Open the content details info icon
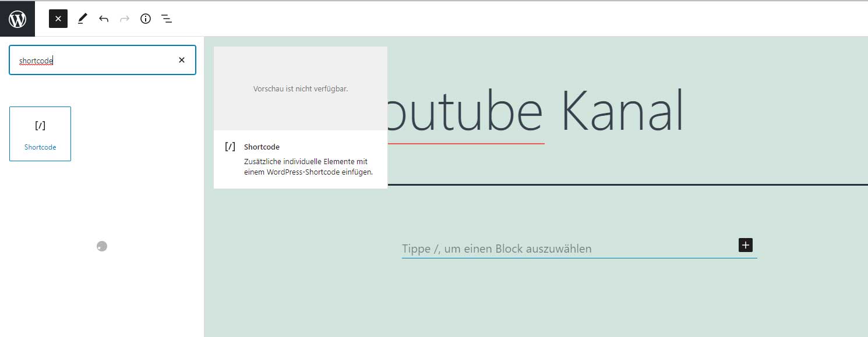This screenshot has width=868, height=337. click(146, 19)
